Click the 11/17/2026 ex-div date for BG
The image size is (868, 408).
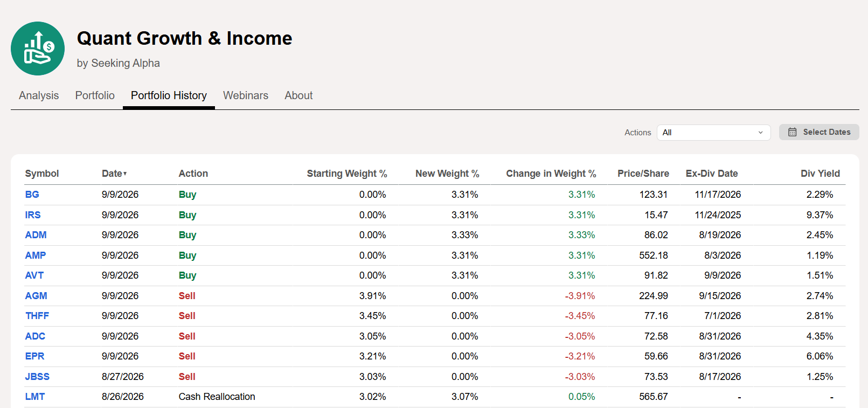(x=718, y=195)
